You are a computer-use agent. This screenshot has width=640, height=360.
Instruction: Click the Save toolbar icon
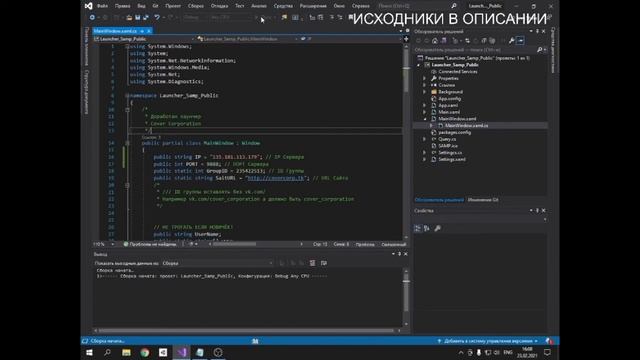point(138,18)
